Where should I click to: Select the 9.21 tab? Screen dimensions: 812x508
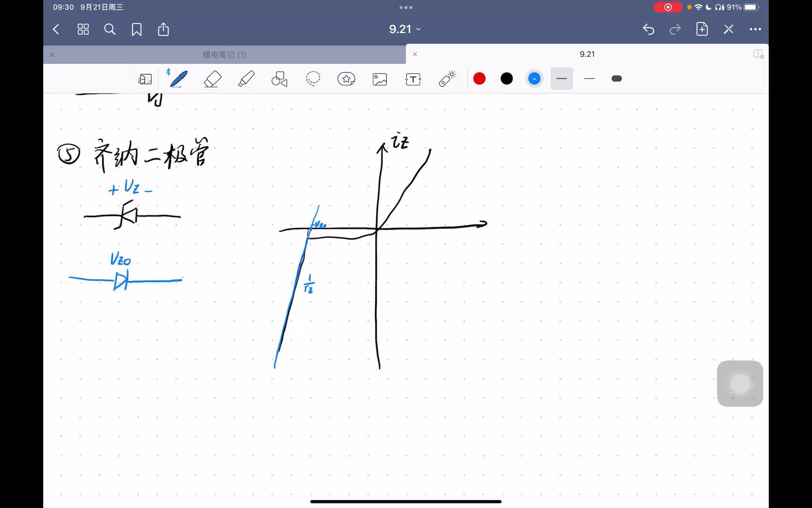click(587, 54)
